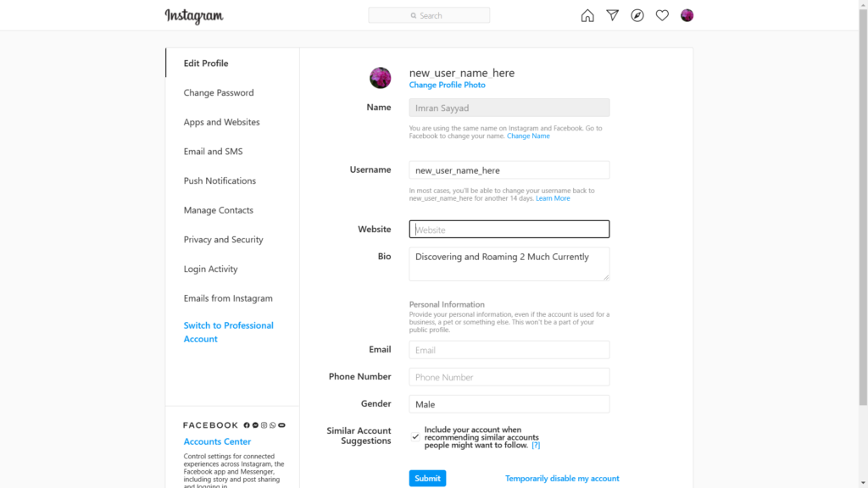Click the profile photo beside username heading
The height and width of the screenshot is (488, 868).
(381, 78)
